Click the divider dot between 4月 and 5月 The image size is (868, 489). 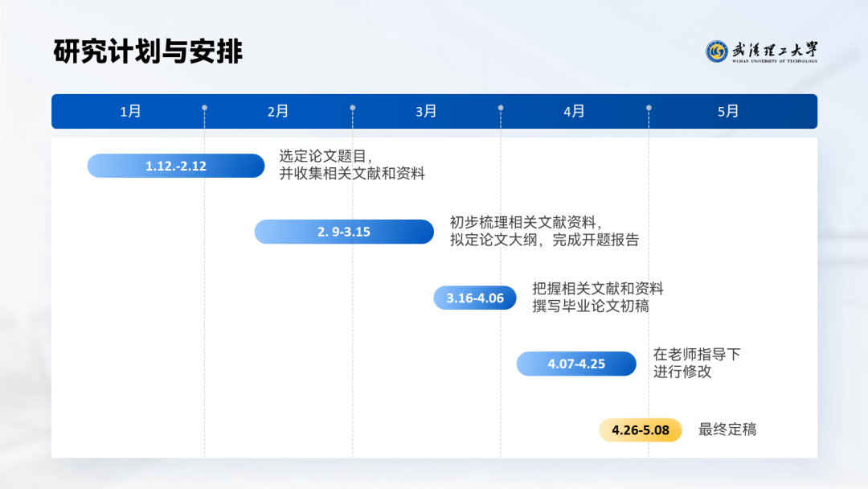[649, 108]
